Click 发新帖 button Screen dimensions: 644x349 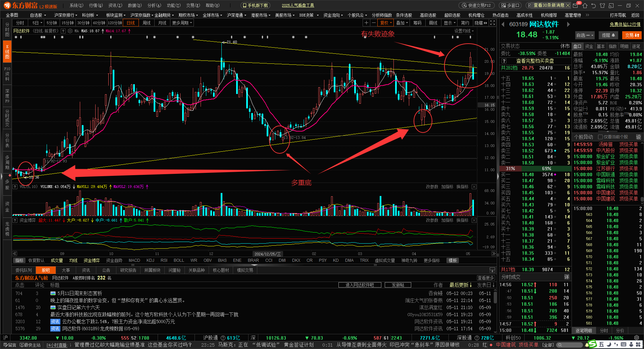(398, 285)
